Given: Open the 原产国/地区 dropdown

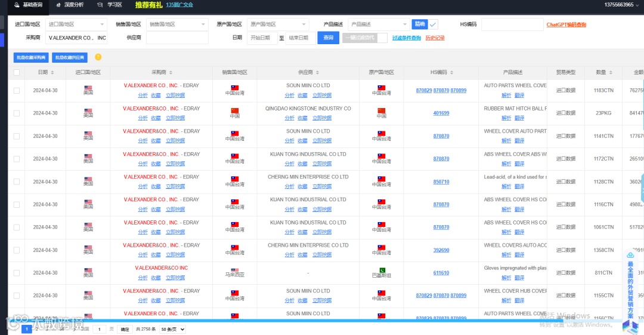Looking at the screenshot, I should tap(278, 24).
